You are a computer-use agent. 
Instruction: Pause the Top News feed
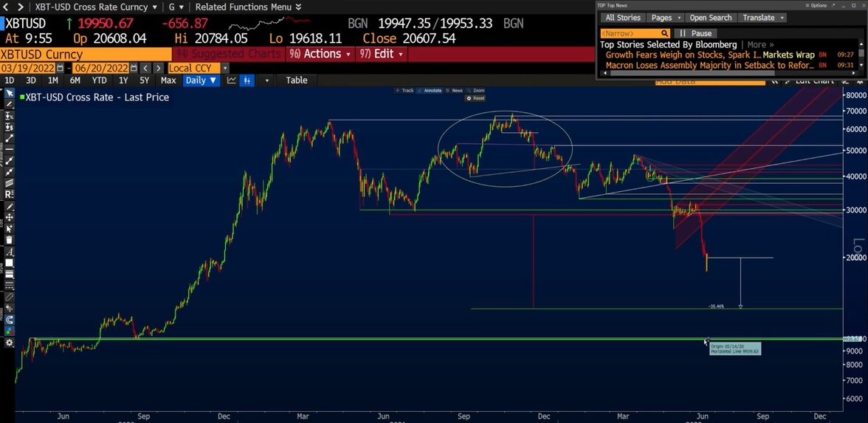click(x=696, y=33)
